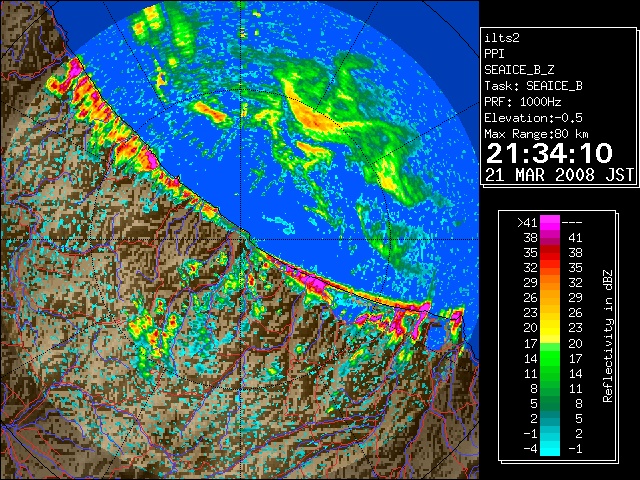Click the '---' legend label
The image size is (640, 480).
point(572,222)
